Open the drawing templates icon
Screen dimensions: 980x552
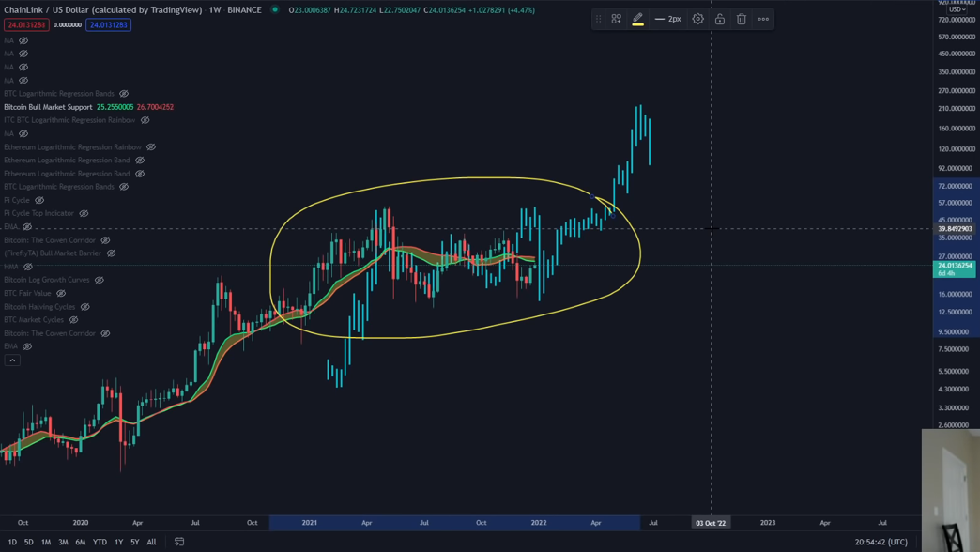tap(616, 19)
